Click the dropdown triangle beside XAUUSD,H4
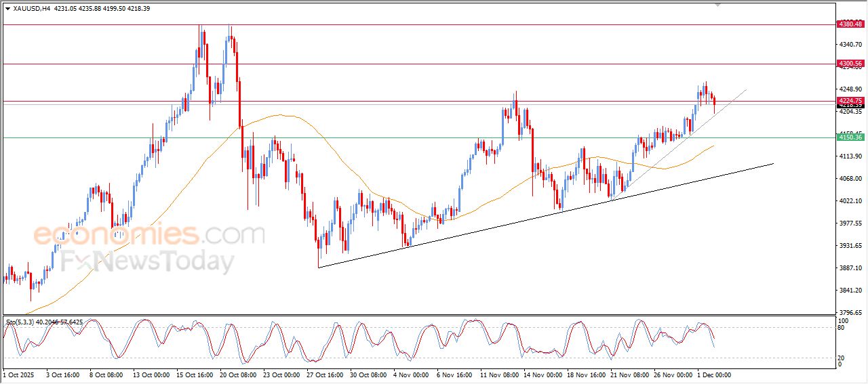Screen dimensions: 868x384 (x=7, y=8)
